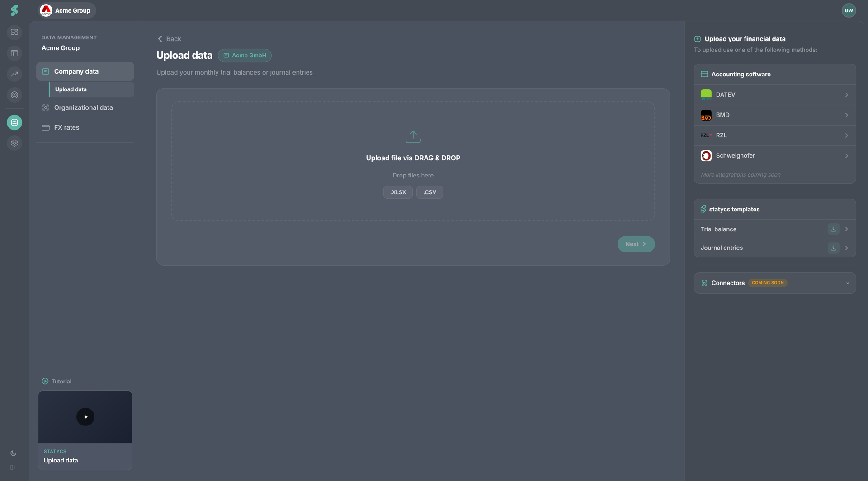Open the Acme Group workspace switcher

tap(67, 10)
